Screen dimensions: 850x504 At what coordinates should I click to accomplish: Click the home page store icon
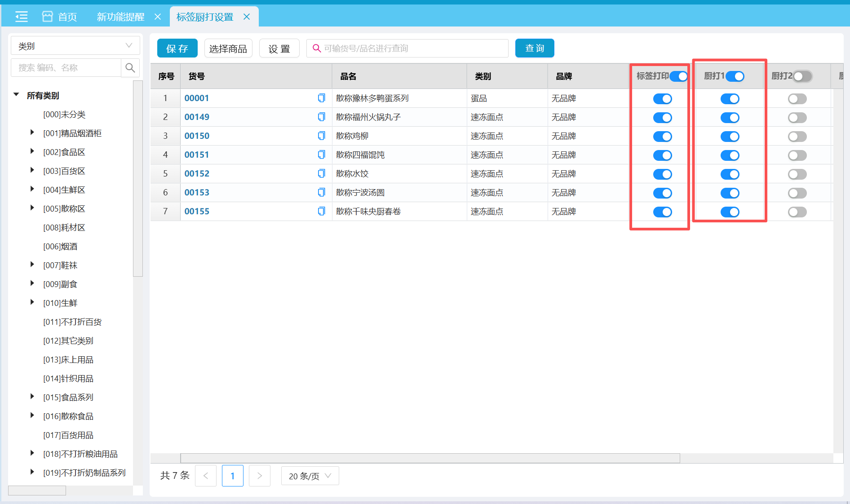tap(47, 17)
